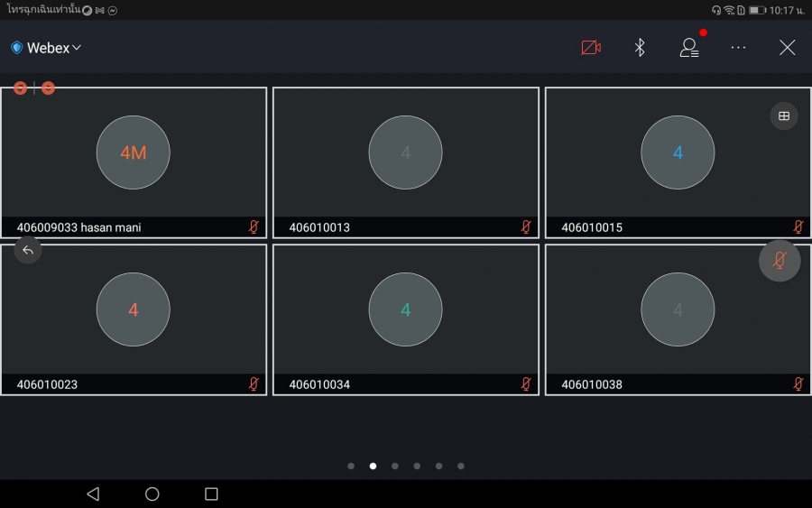Image resolution: width=812 pixels, height=508 pixels.
Task: Select participant 406010013 tile
Action: (x=405, y=162)
